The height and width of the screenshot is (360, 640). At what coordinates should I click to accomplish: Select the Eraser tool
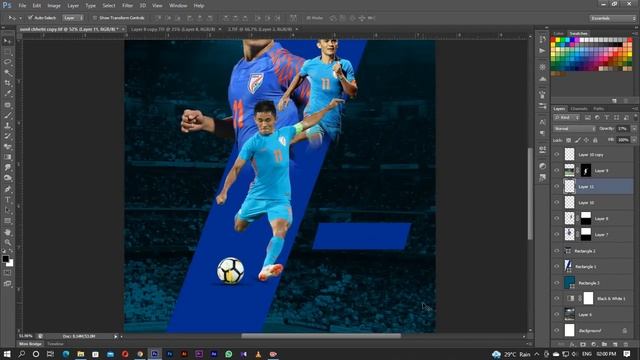(x=7, y=147)
